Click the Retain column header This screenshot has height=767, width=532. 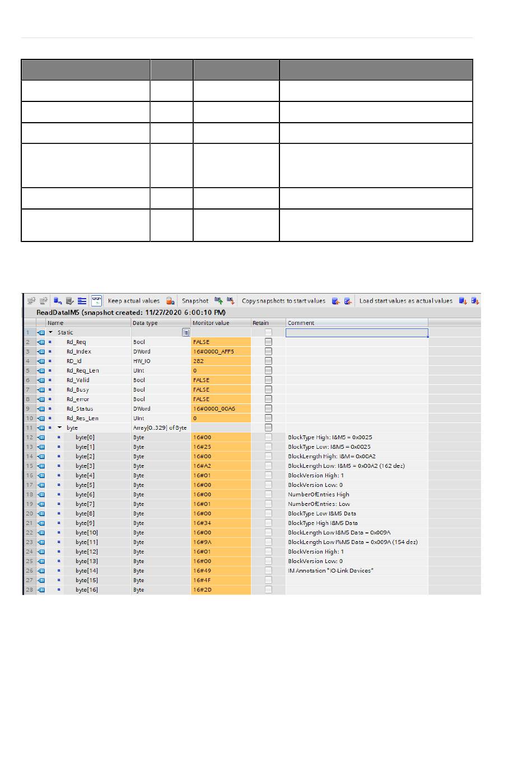click(x=268, y=323)
